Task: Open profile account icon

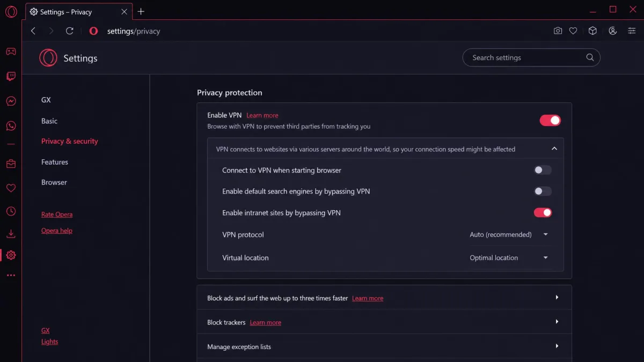Action: coord(612,31)
